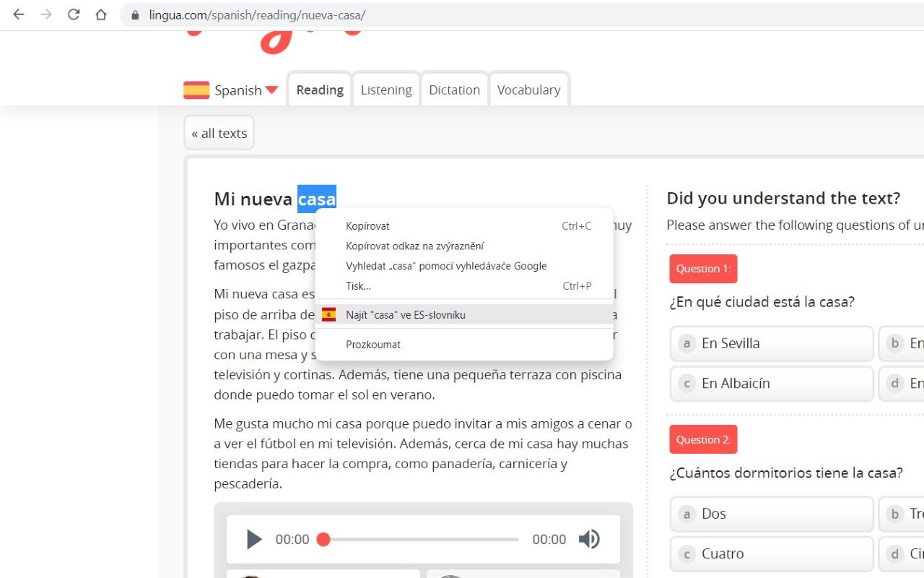Open the Listening tab
Viewport: 924px width, 578px height.
click(386, 90)
